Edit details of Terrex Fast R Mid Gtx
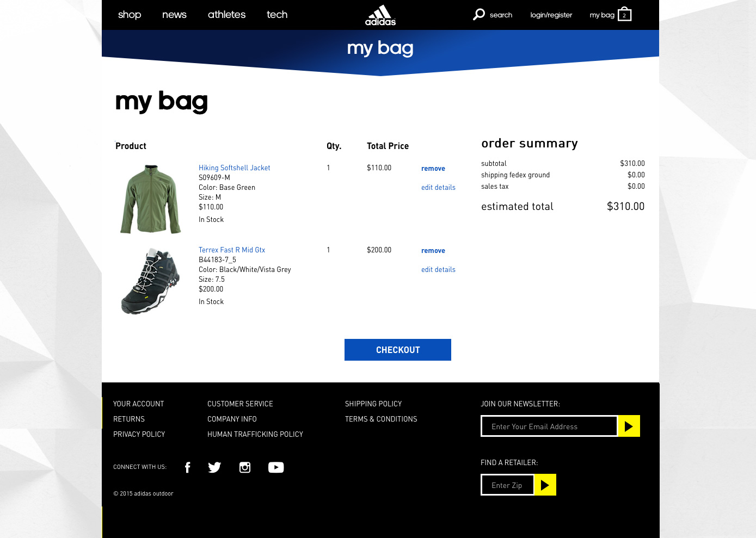This screenshot has height=538, width=756. (438, 270)
